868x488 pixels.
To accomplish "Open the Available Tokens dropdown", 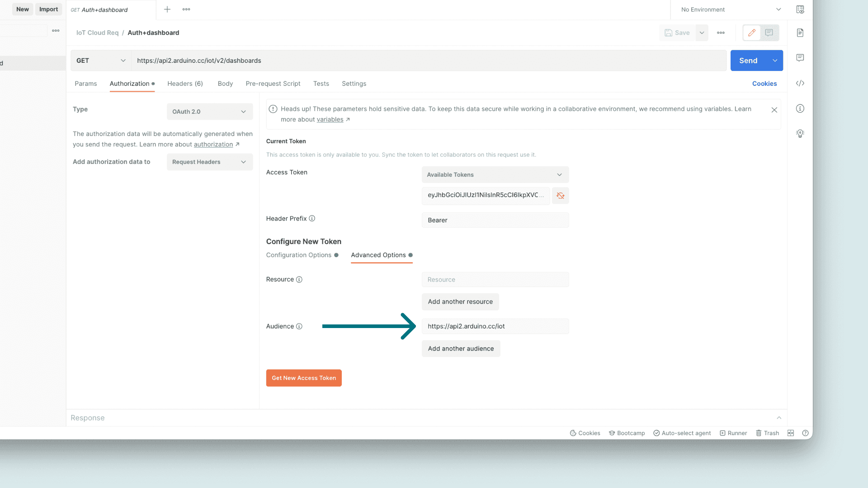I will coord(495,175).
